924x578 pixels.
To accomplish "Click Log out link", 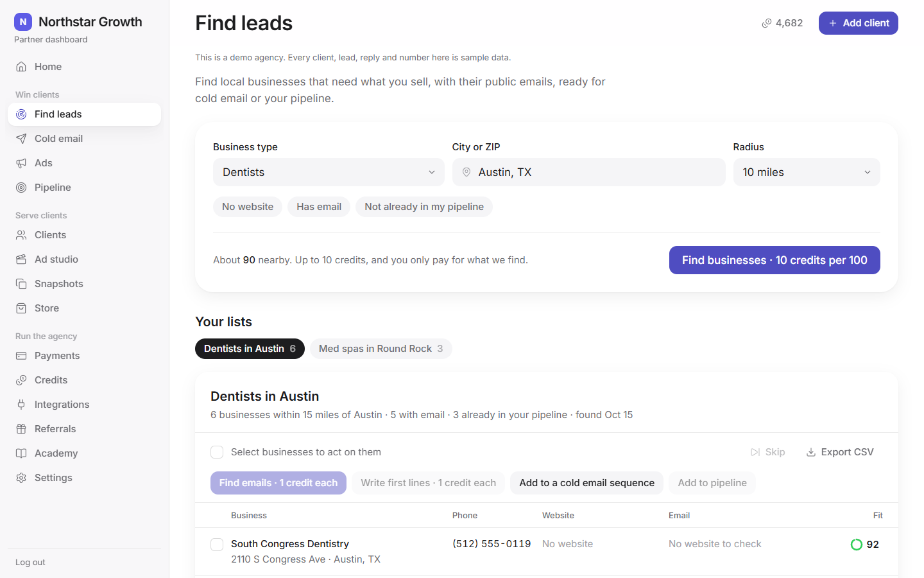I will click(x=30, y=563).
